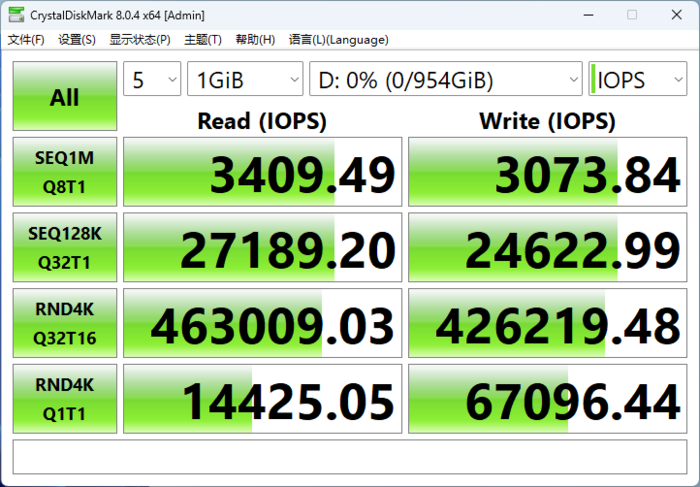The height and width of the screenshot is (487, 700).
Task: Close the CrystalDiskMark window
Action: [x=676, y=15]
